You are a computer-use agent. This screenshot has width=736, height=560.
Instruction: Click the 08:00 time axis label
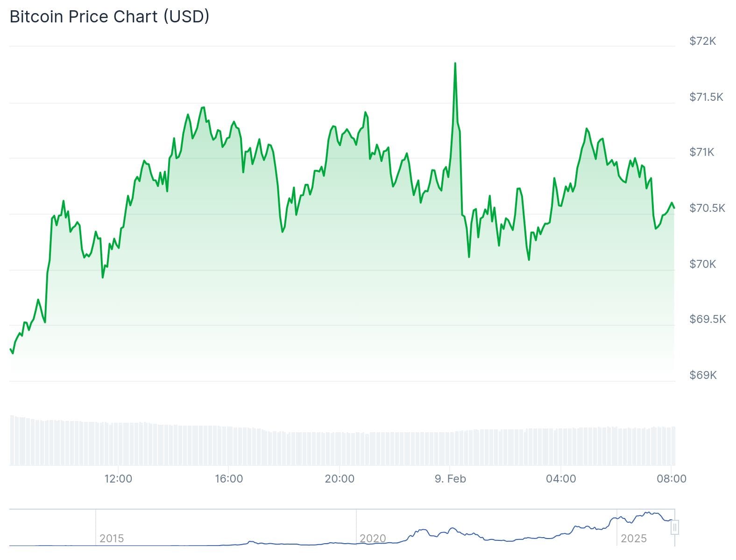[x=672, y=479]
